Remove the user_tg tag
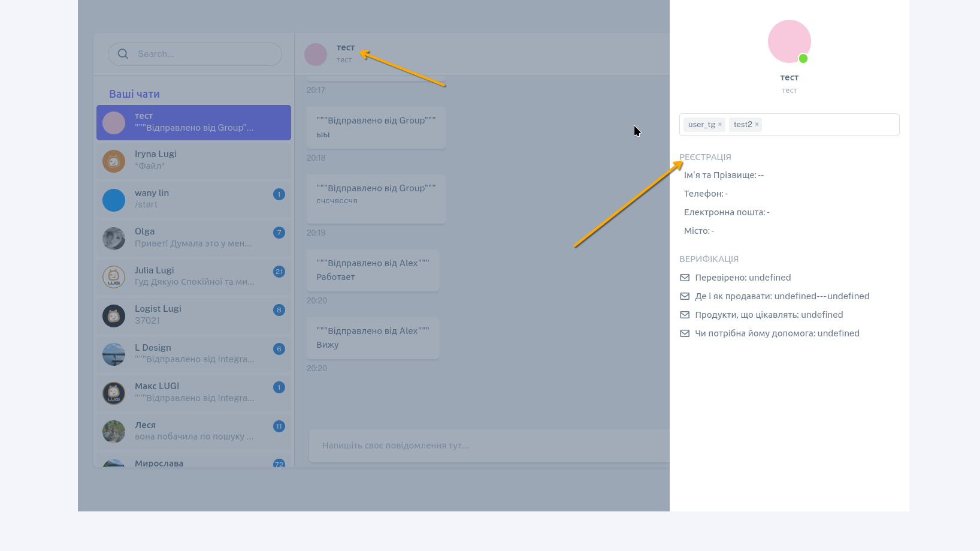 pos(720,125)
